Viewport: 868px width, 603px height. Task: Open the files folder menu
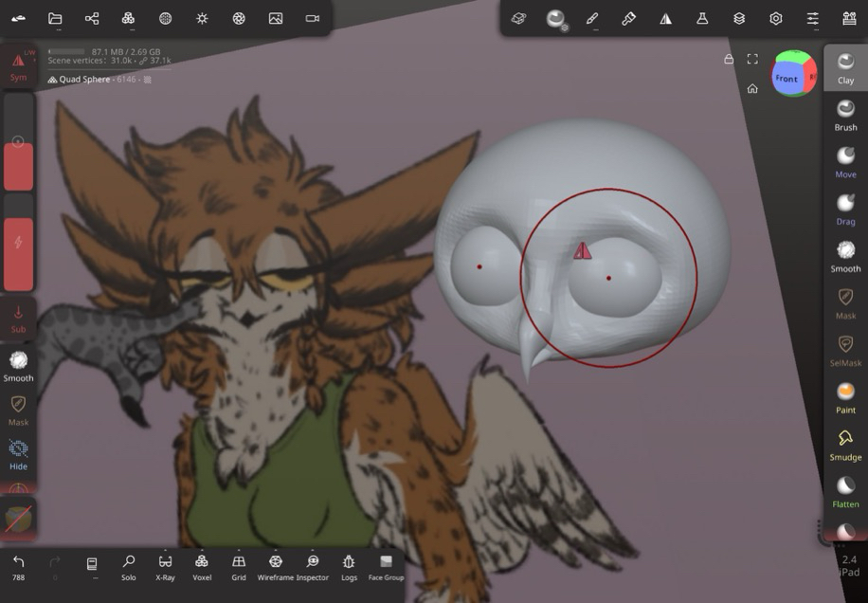[55, 18]
